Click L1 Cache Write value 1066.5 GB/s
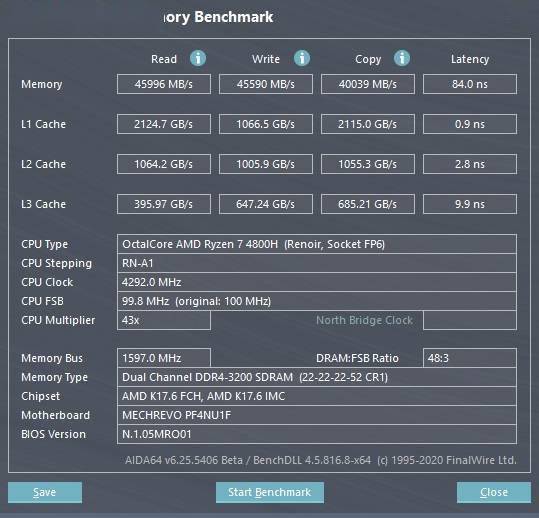This screenshot has height=518, width=539. [x=266, y=124]
